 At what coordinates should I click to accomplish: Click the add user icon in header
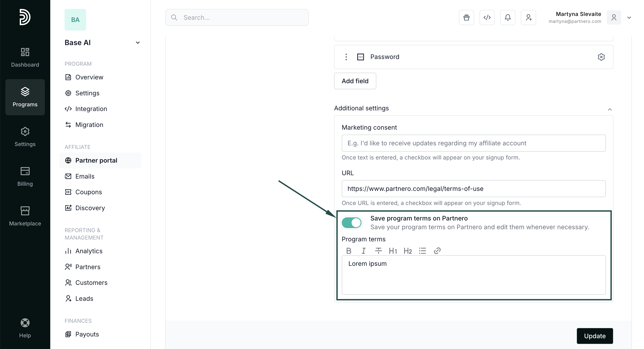pos(528,17)
